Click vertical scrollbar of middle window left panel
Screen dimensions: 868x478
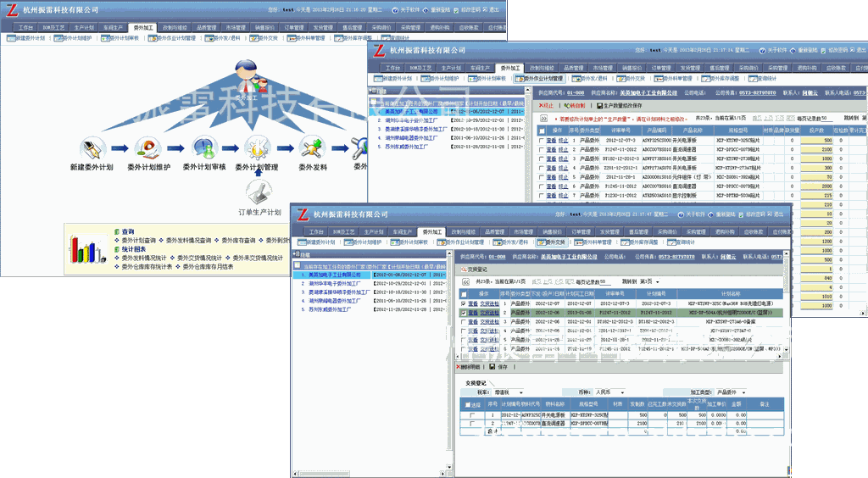527,147
